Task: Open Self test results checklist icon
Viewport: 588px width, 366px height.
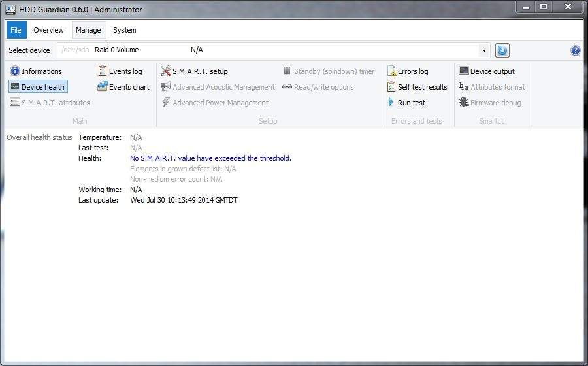Action: click(x=391, y=87)
